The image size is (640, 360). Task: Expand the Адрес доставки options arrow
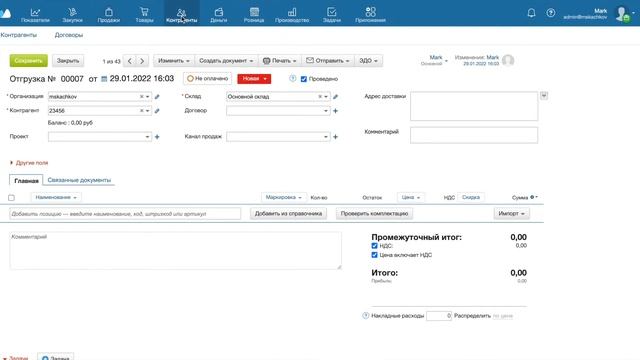pyautogui.click(x=544, y=96)
